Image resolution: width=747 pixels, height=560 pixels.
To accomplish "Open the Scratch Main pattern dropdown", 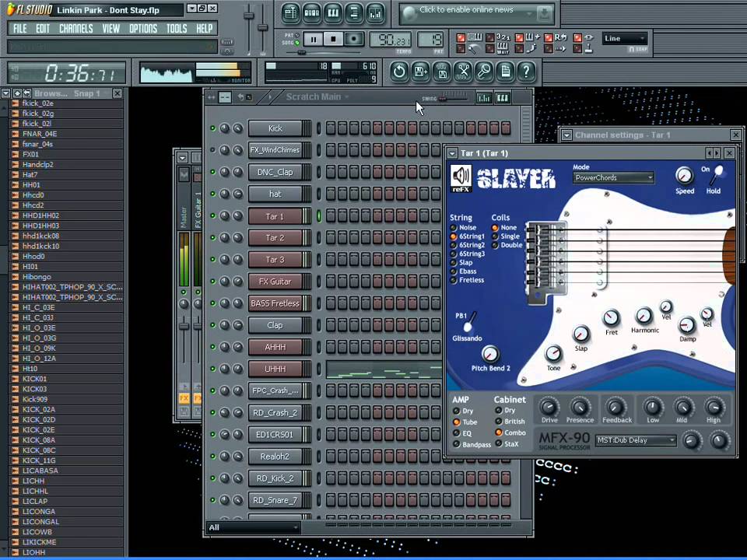I will [317, 96].
